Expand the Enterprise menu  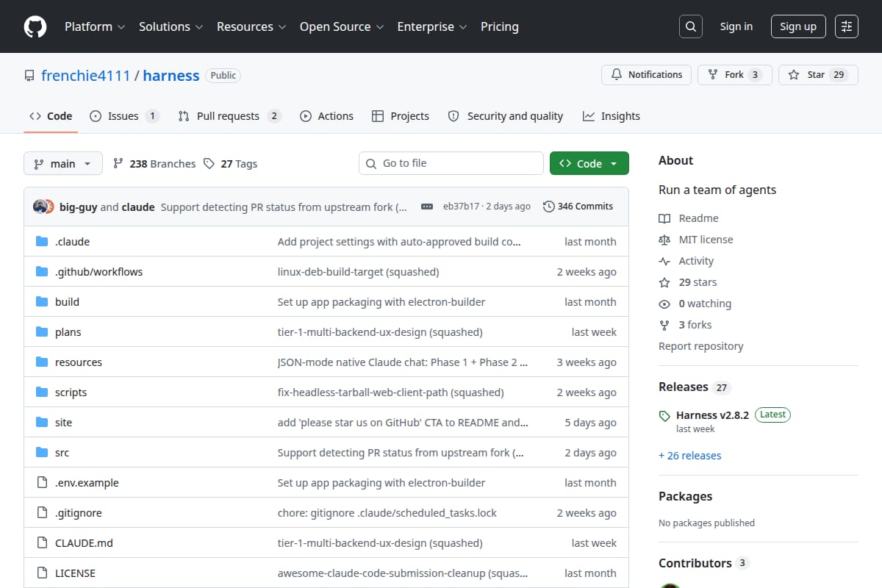click(432, 26)
